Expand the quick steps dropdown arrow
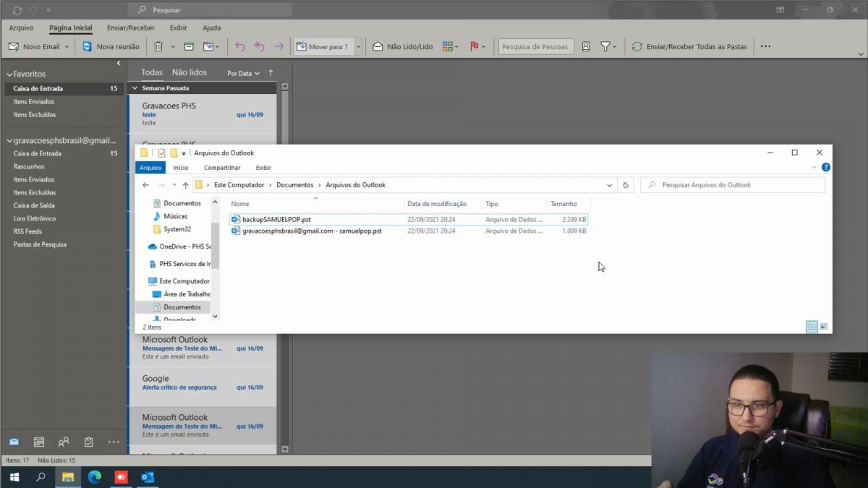The height and width of the screenshot is (488, 868). 358,46
